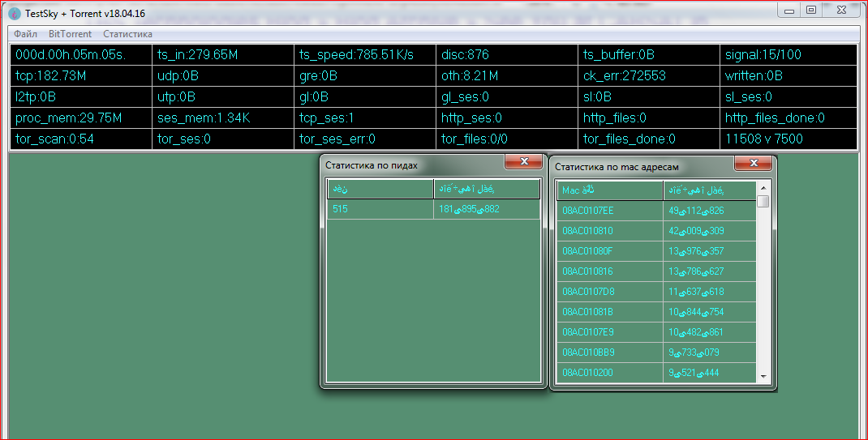Screen dimensions: 868x440
Task: Click first column header in PID table
Action: (x=380, y=189)
